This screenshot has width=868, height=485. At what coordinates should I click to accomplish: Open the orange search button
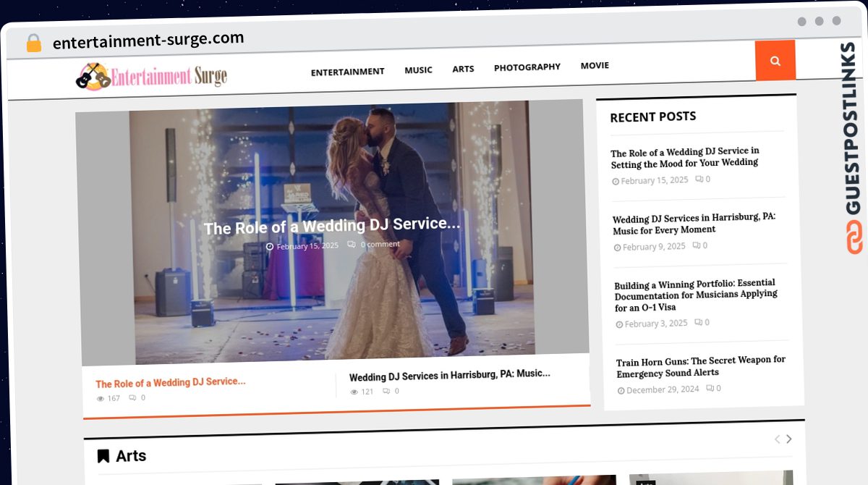pyautogui.click(x=775, y=61)
